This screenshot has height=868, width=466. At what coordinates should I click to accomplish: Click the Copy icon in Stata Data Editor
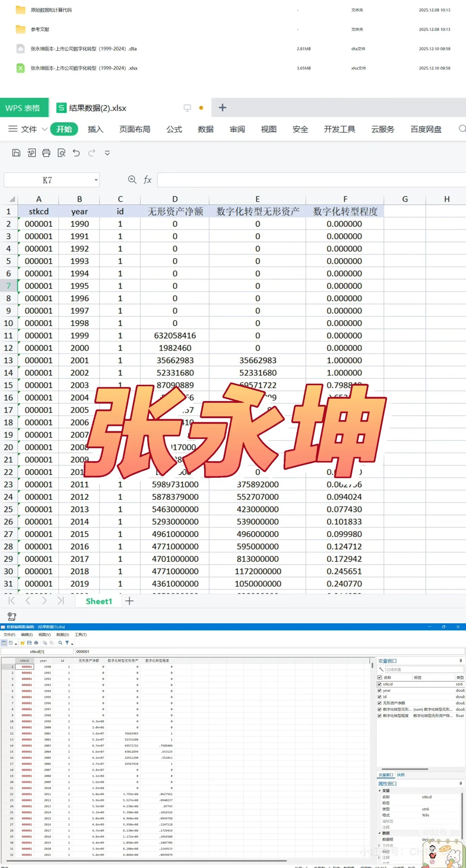click(x=45, y=643)
